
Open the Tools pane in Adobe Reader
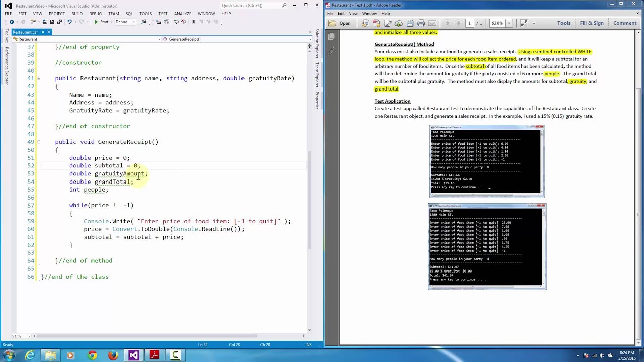563,23
